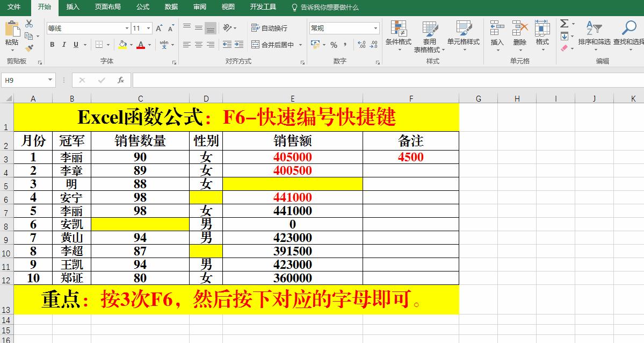This screenshot has width=644, height=343.
Task: Open the fill color dropdown arrow
Action: (131, 45)
